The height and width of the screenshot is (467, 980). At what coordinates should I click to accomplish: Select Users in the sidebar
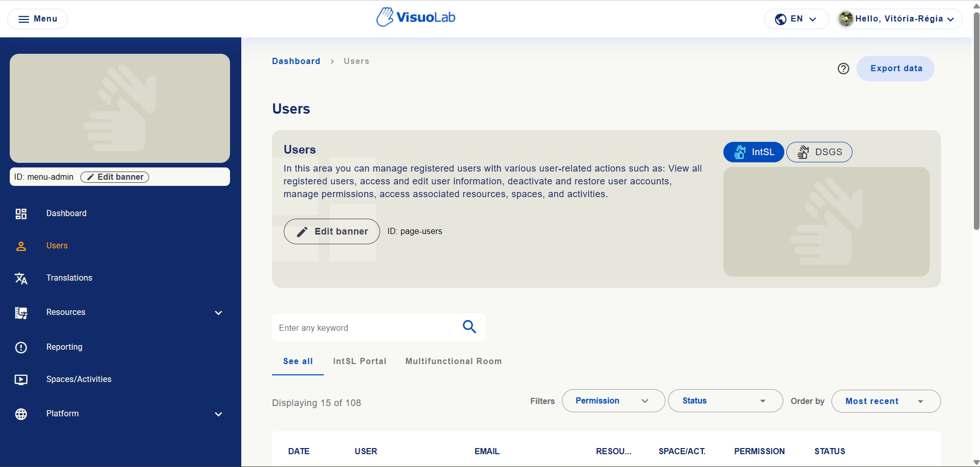coord(57,245)
